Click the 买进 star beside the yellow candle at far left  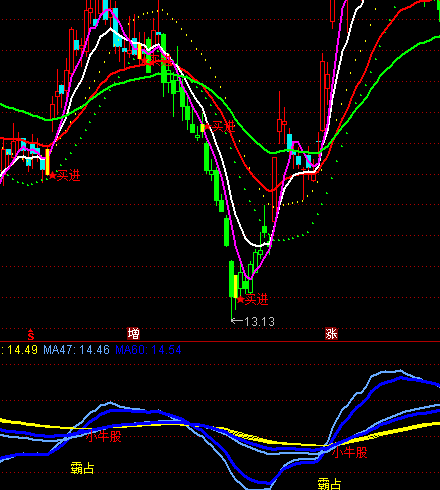click(x=65, y=176)
